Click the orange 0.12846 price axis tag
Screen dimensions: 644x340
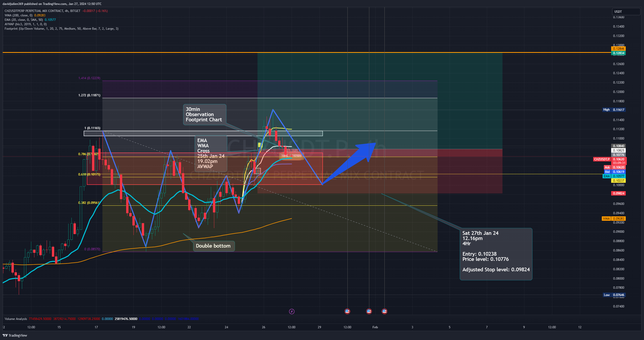click(x=618, y=49)
